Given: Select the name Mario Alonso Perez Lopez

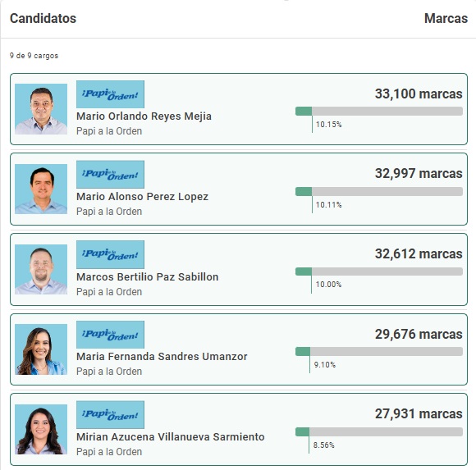Looking at the screenshot, I should coord(142,197).
